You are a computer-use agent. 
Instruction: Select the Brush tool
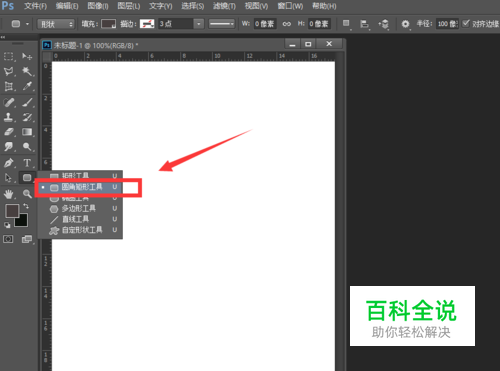tap(27, 102)
